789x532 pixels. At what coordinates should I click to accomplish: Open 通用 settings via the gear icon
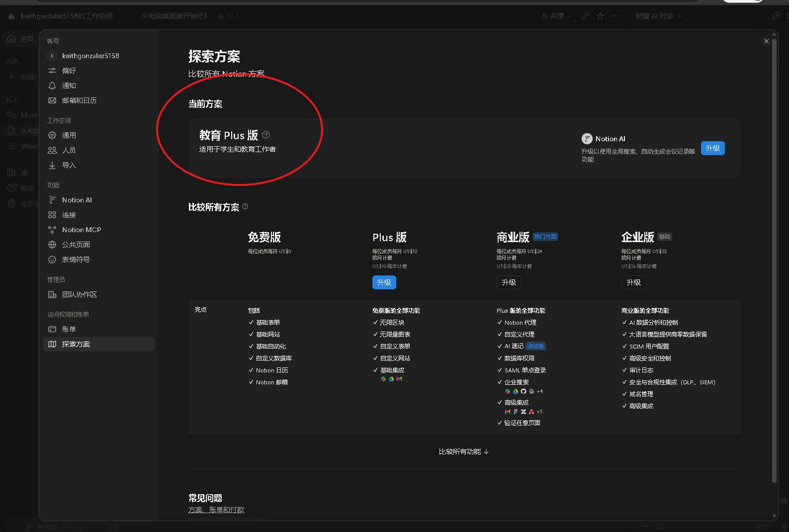coord(52,135)
